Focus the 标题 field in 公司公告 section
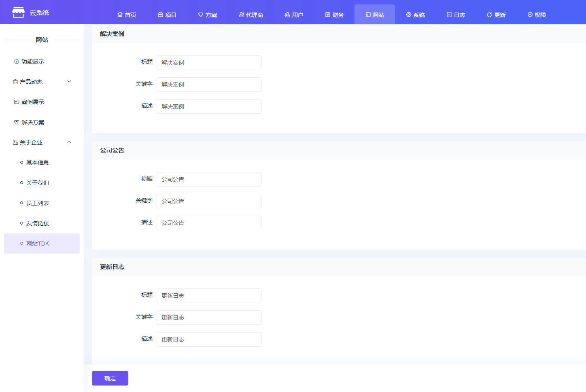The width and height of the screenshot is (586, 392). [209, 179]
